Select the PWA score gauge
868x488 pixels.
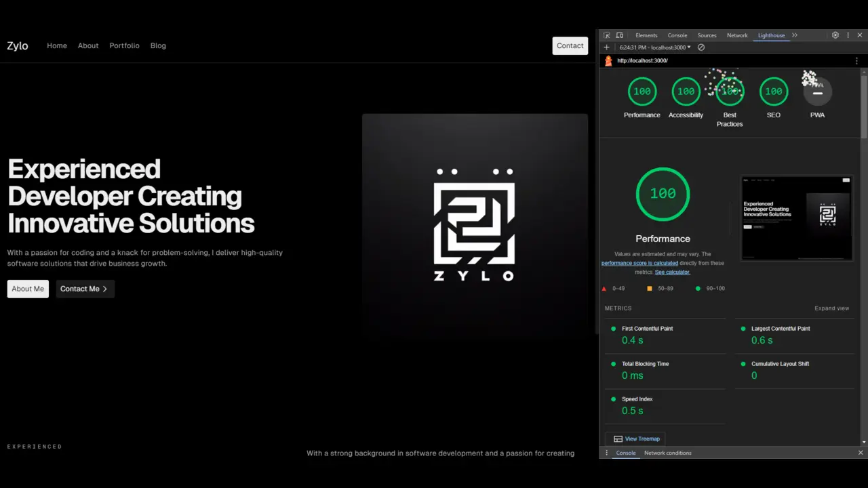817,92
